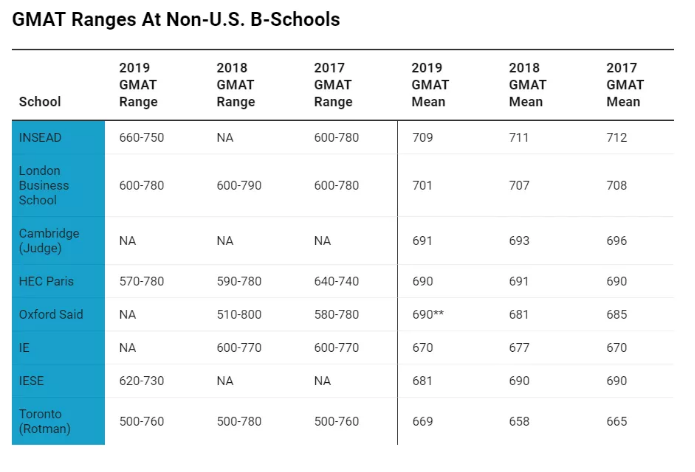Screen dimensions: 695x472
Task: Click the 510-800 range cell for Oxford Said
Action: click(239, 314)
